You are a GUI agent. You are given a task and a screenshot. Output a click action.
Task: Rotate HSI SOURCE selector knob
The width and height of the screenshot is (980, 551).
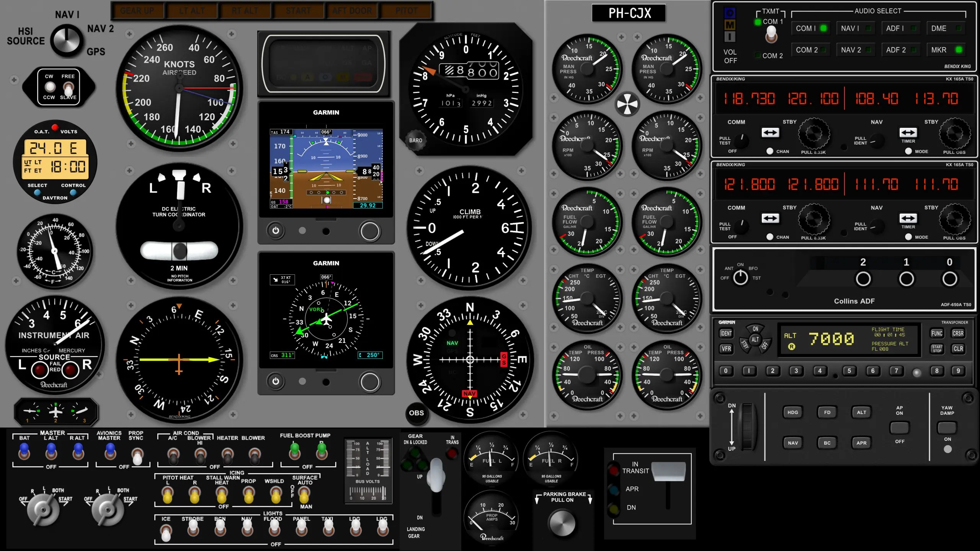pyautogui.click(x=67, y=40)
